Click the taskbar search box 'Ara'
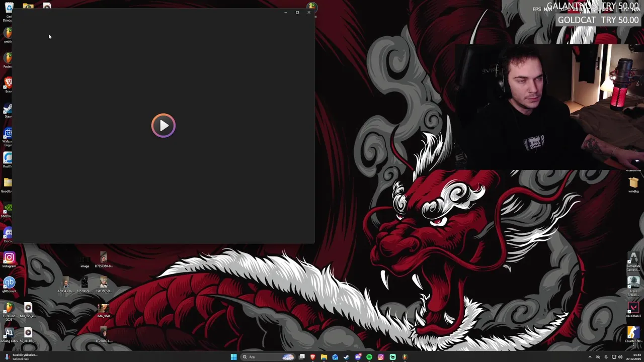Viewport: 644px width, 362px height. coord(268,357)
